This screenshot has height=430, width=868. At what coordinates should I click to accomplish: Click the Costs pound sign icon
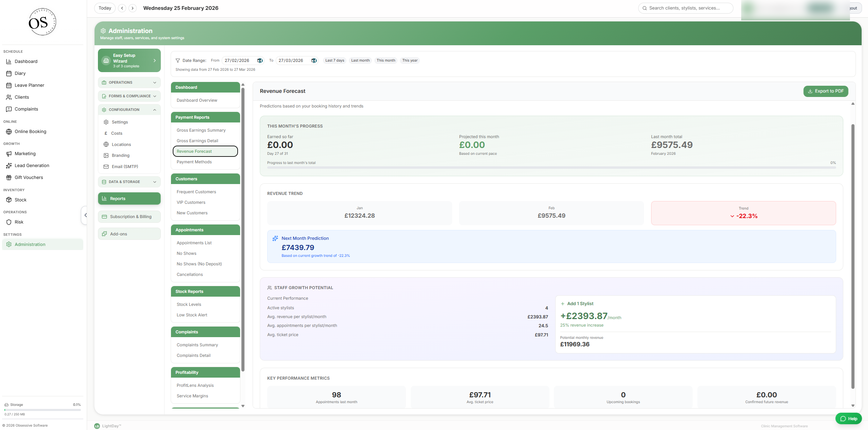tap(106, 133)
